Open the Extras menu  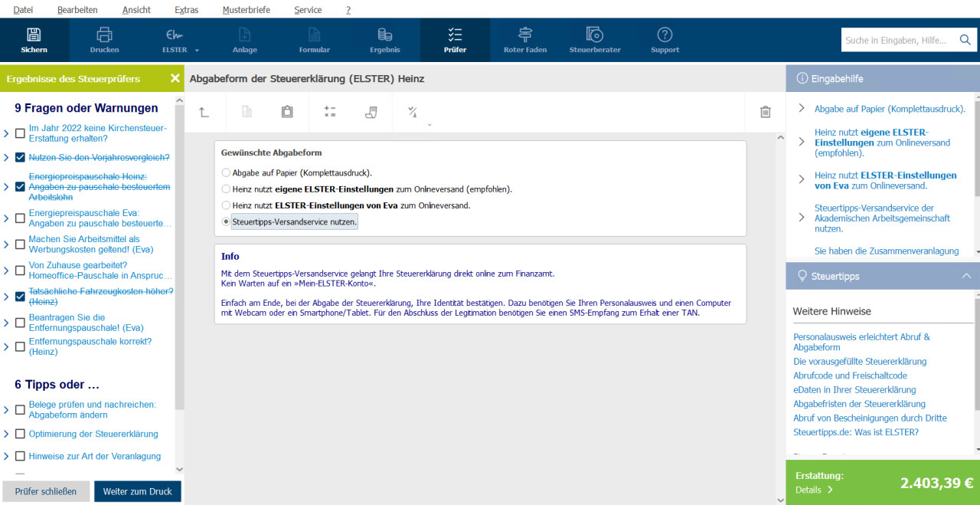(x=186, y=10)
